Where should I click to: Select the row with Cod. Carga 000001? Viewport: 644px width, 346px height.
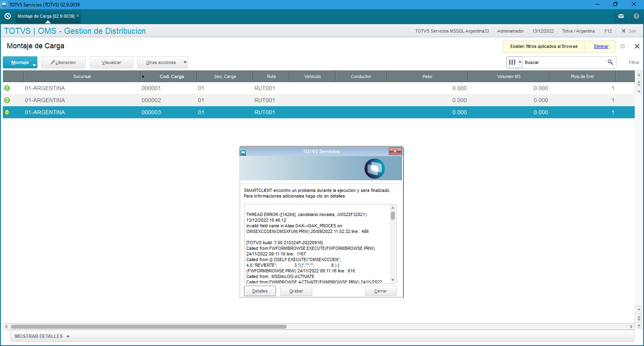[319, 88]
